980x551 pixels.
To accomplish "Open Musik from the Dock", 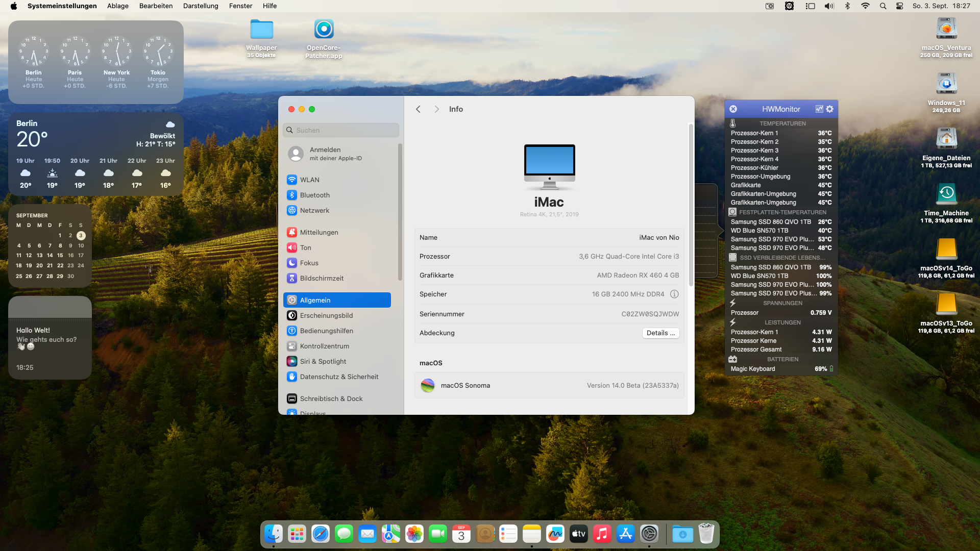I will [602, 534].
